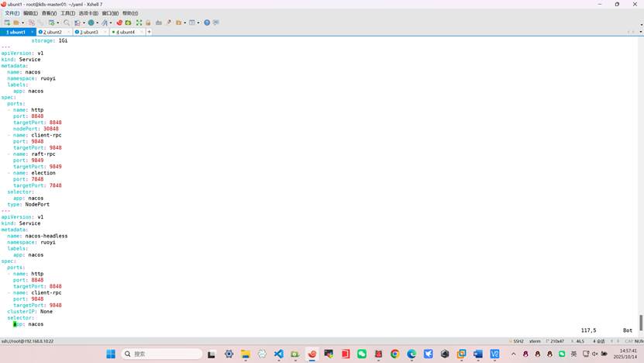The image size is (644, 363).
Task: Click the taskbar 搜索 search box
Action: pos(162,354)
